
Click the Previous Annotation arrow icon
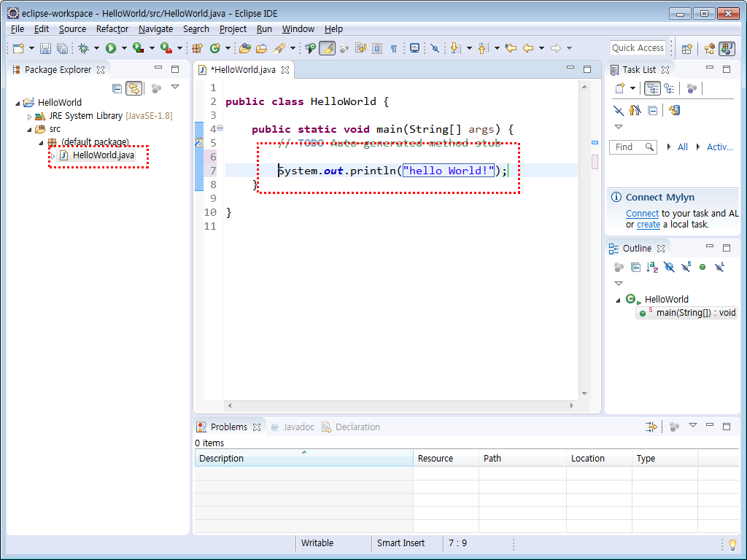click(483, 48)
